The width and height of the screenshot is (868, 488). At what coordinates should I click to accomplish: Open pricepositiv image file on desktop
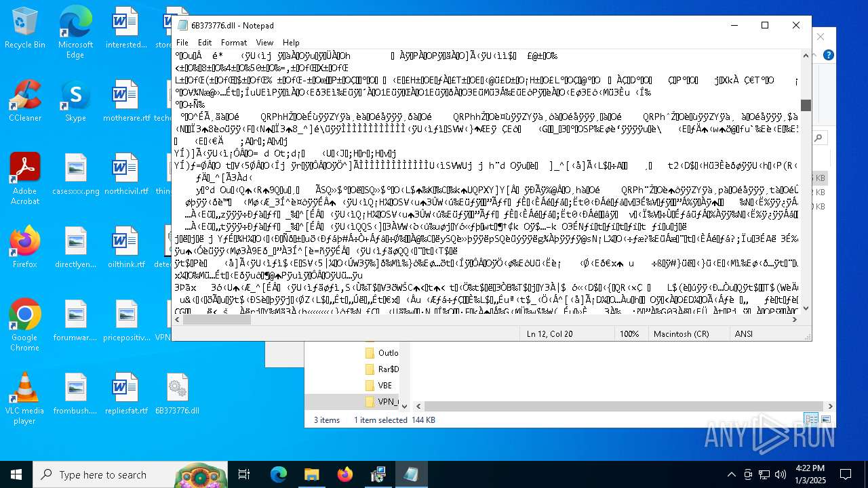(126, 321)
